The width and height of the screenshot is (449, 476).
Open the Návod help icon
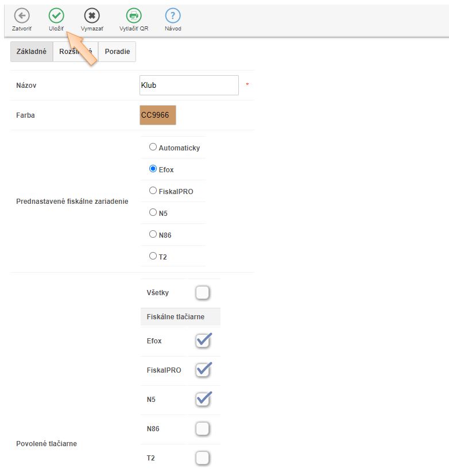173,16
